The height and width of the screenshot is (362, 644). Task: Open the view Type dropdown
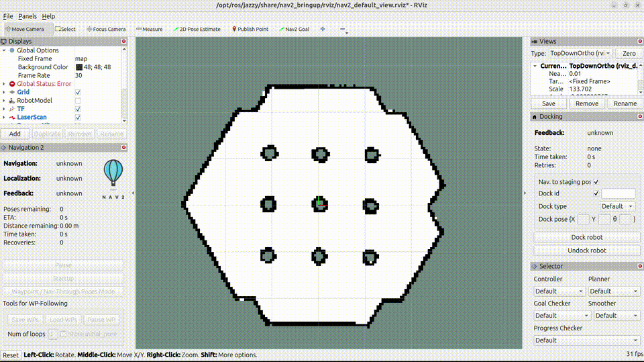tap(580, 53)
